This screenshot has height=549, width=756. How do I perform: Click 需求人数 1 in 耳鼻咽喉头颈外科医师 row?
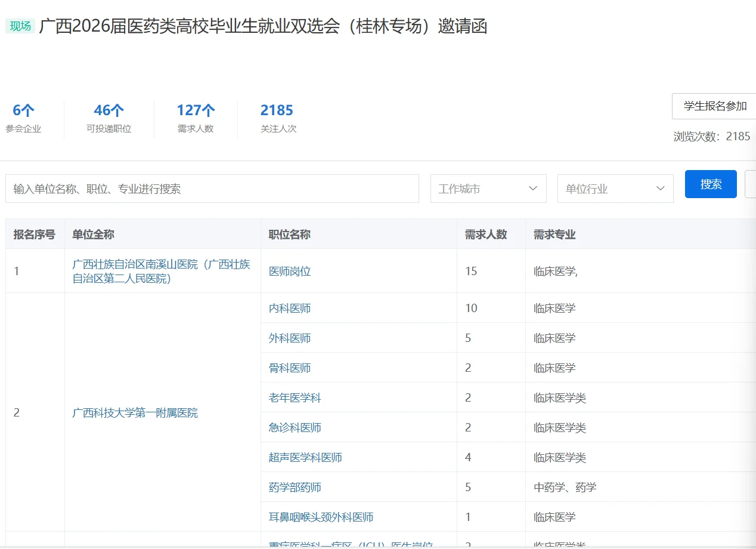(468, 517)
